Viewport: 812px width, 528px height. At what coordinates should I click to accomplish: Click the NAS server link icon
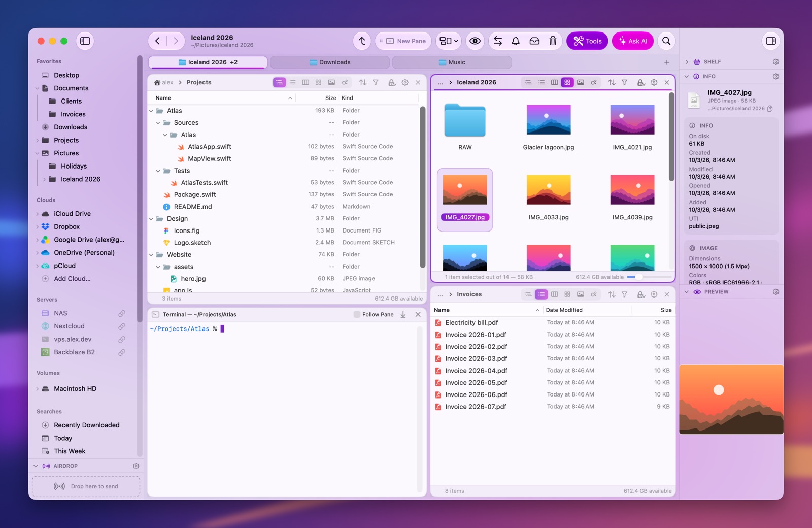(122, 314)
